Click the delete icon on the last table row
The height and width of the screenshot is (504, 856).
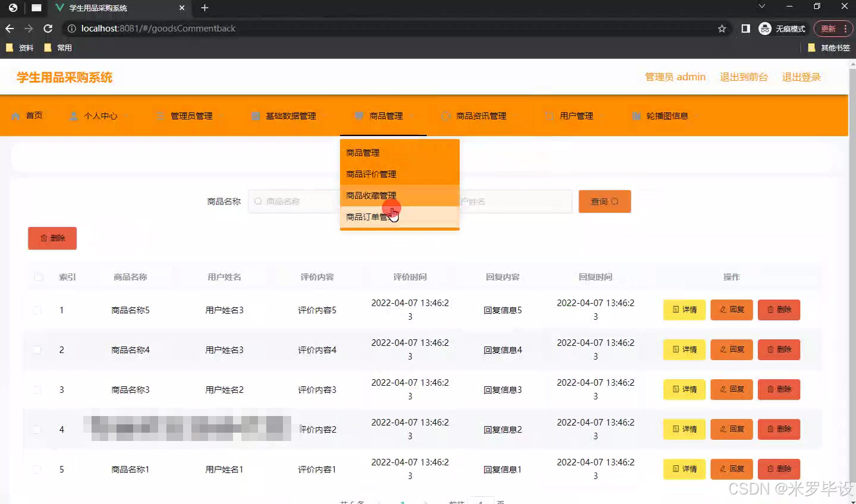tap(770, 469)
